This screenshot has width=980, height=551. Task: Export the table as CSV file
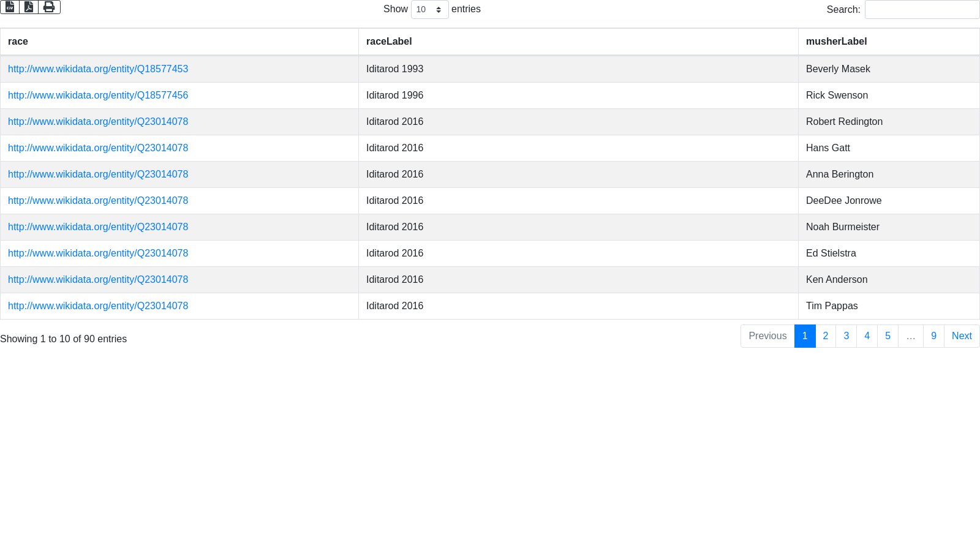10,7
